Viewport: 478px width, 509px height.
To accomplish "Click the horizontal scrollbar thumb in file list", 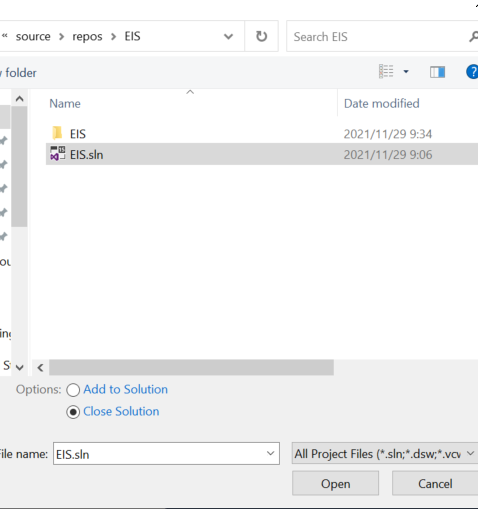I will tap(191, 367).
